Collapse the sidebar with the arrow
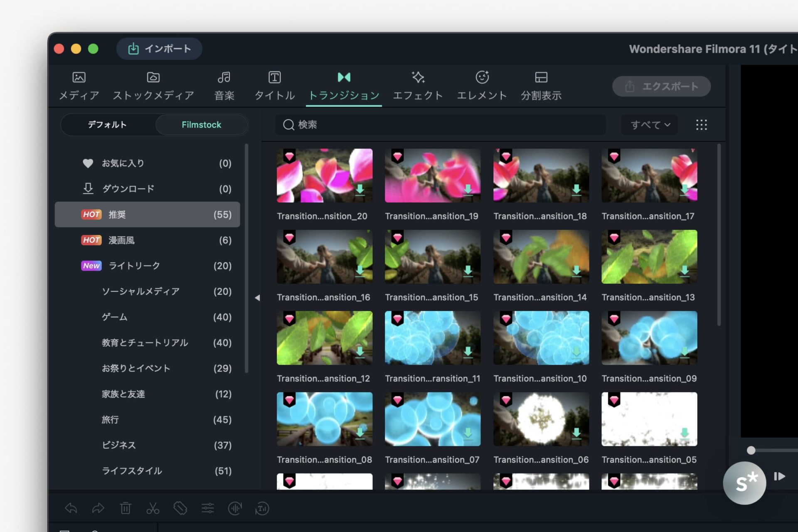This screenshot has width=798, height=532. tap(258, 298)
